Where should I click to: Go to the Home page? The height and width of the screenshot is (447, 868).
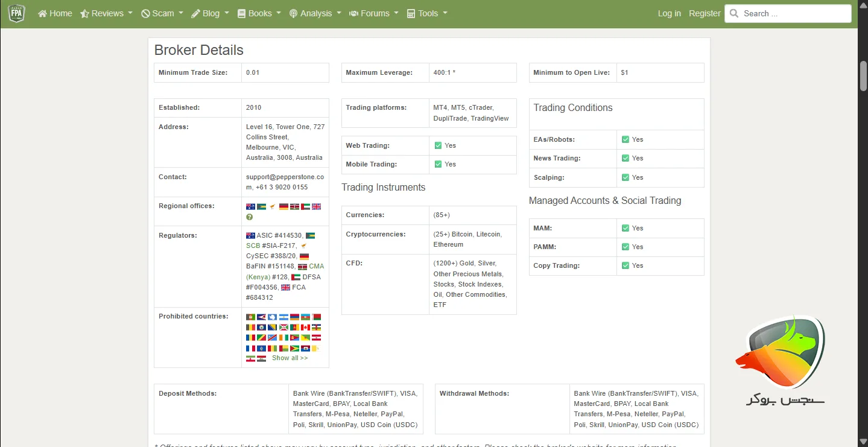pos(55,13)
